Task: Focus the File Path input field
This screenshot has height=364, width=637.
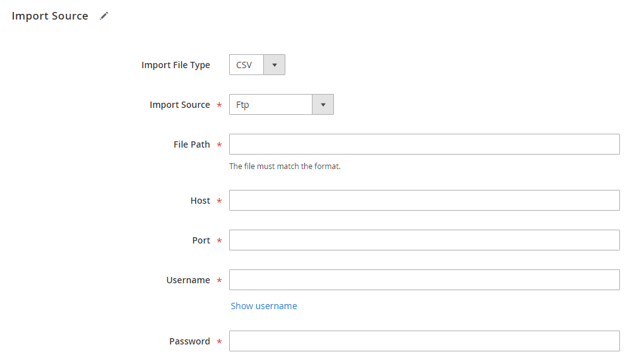Action: (424, 144)
